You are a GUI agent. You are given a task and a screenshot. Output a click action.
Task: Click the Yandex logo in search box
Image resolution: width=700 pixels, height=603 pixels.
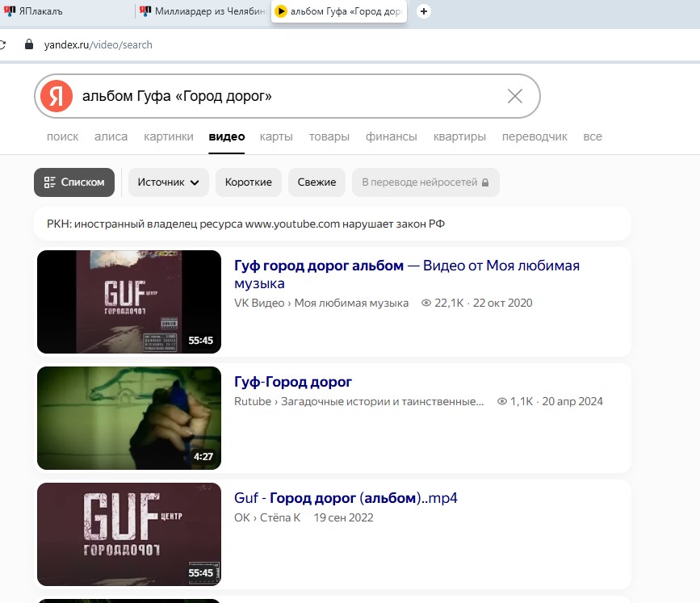click(57, 96)
